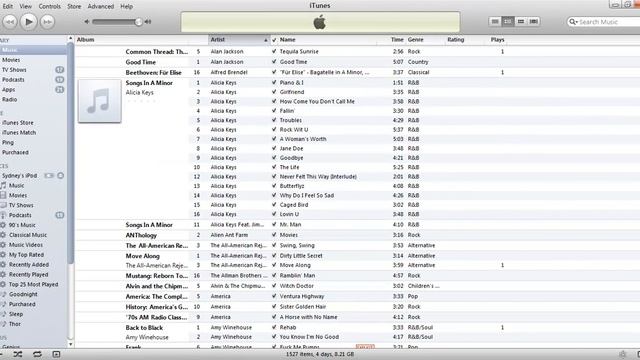
Task: Toggle shuffle in bottom bar
Action: pos(18,354)
